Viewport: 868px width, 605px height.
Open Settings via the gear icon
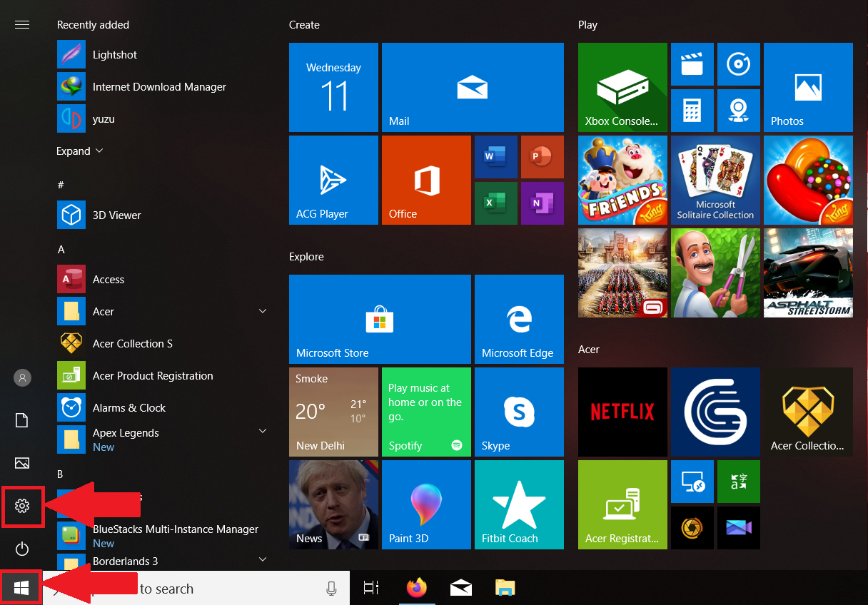(22, 507)
